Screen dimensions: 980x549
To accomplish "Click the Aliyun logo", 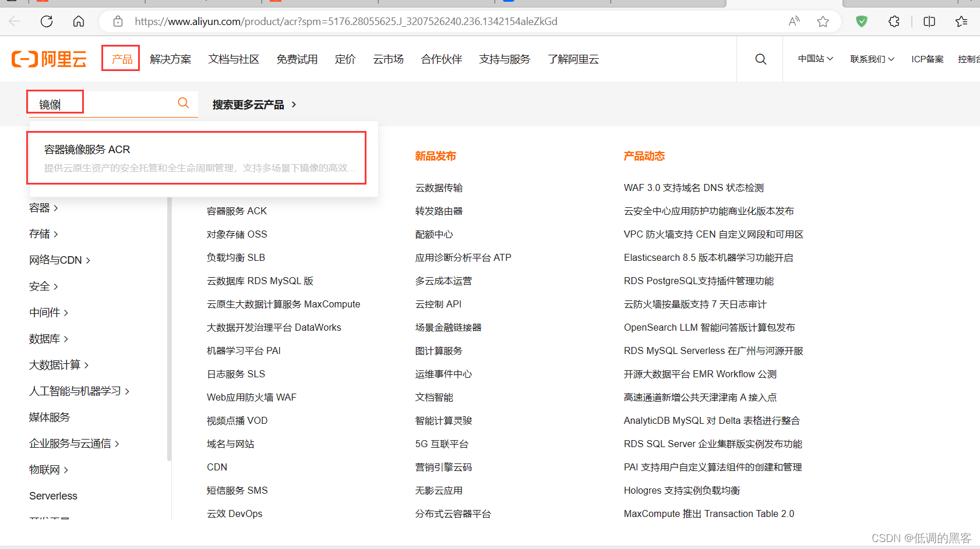I will pos(49,59).
